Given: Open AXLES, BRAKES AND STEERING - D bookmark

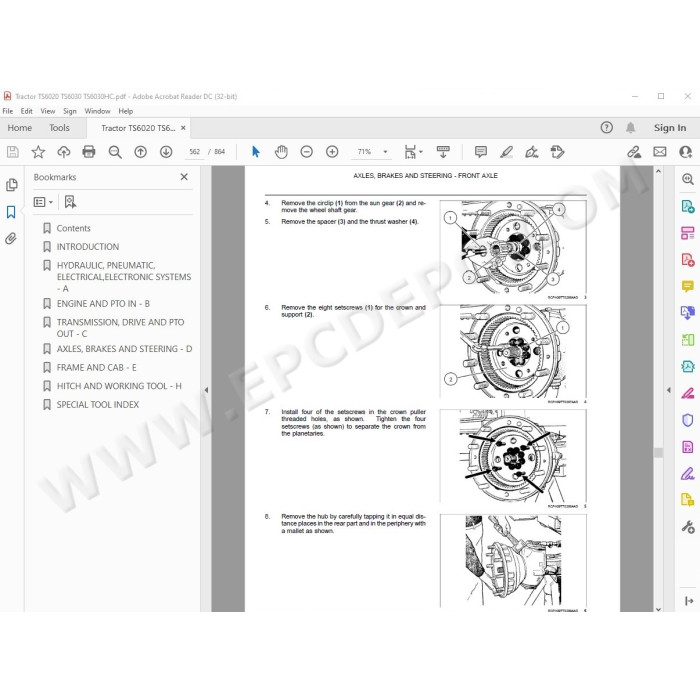Looking at the screenshot, I should point(124,349).
